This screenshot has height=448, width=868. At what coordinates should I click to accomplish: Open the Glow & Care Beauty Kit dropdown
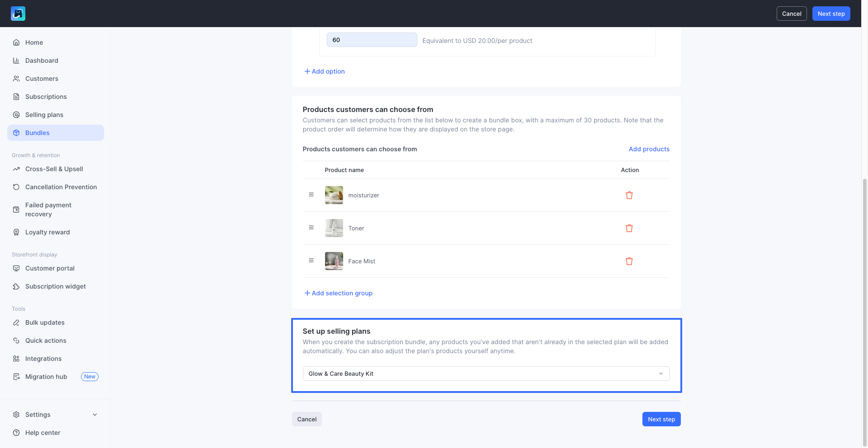pos(486,373)
